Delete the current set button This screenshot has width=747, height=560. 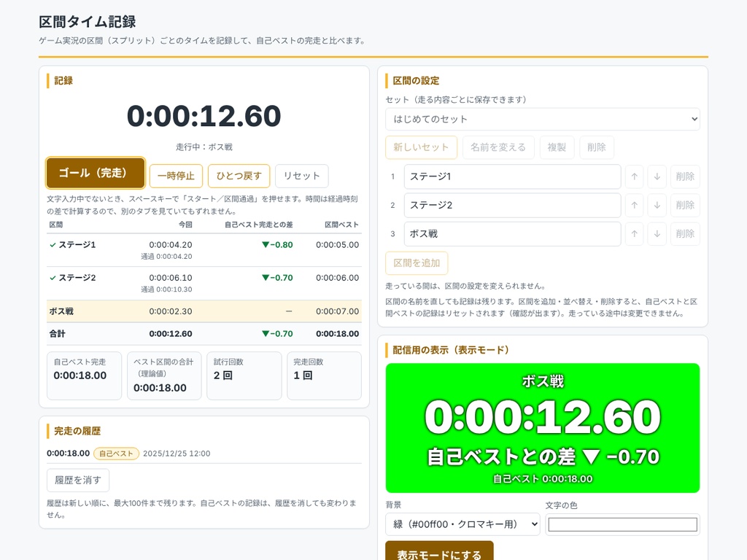[597, 147]
